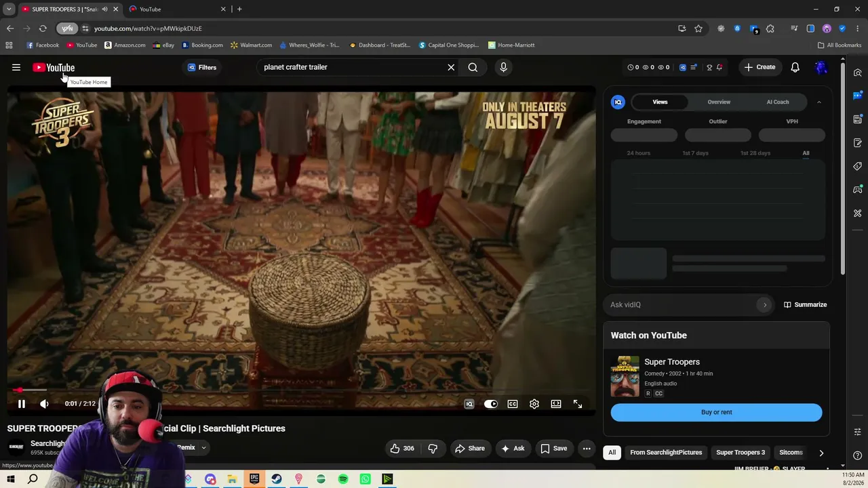The image size is (868, 488).
Task: Clear the search box text
Action: coord(451,67)
